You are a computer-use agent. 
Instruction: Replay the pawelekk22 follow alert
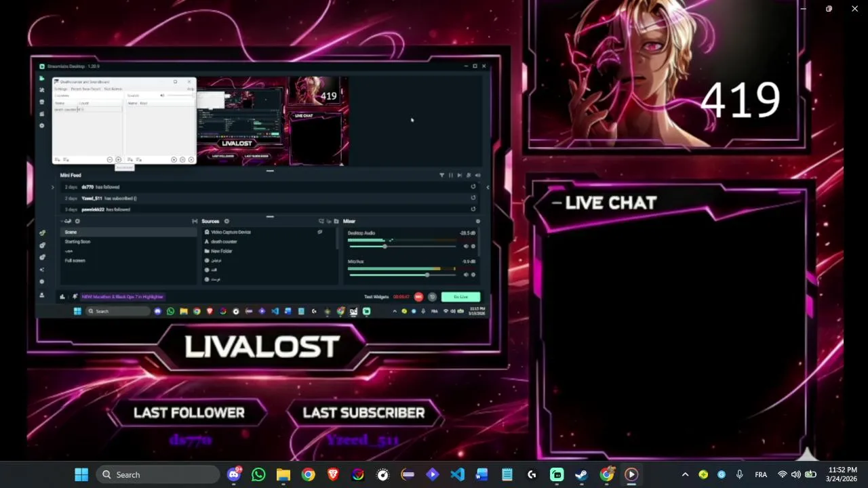point(473,209)
